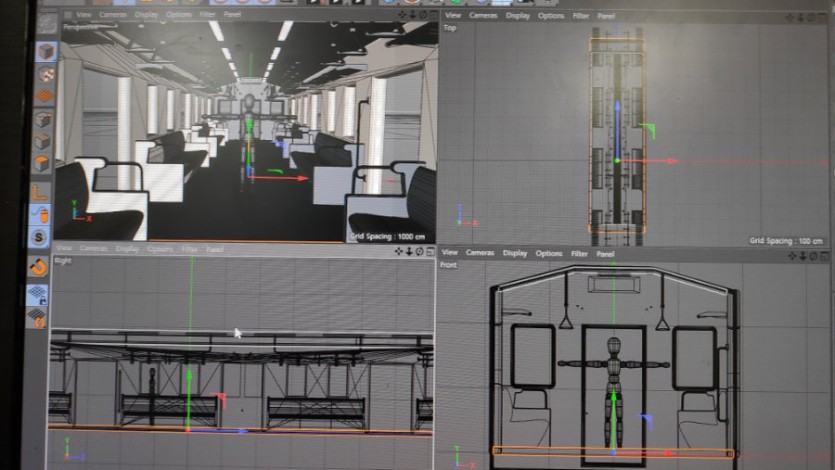Open Display menu in the Front viewport
Image resolution: width=835 pixels, height=470 pixels.
tap(516, 254)
